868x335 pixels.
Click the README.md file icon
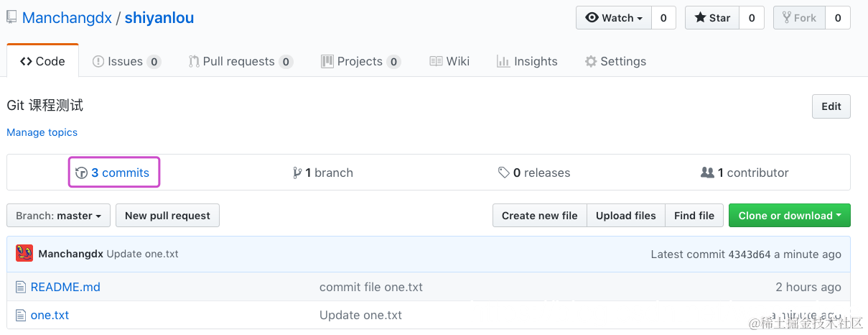pos(21,288)
